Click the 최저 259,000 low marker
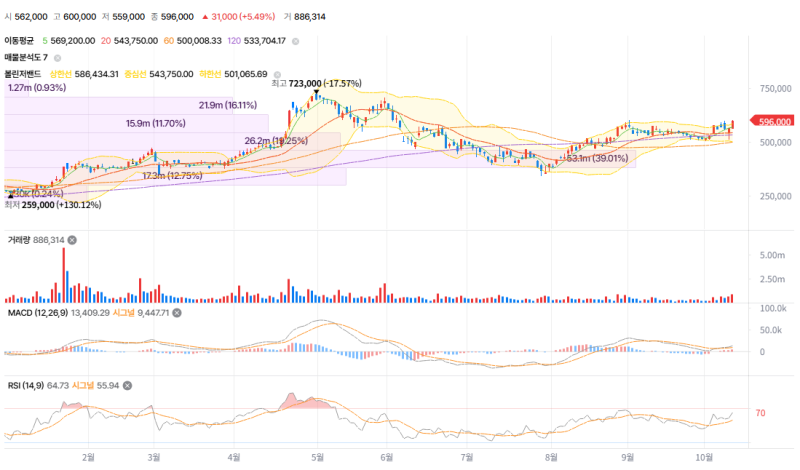This screenshot has height=470, width=800. [53, 205]
